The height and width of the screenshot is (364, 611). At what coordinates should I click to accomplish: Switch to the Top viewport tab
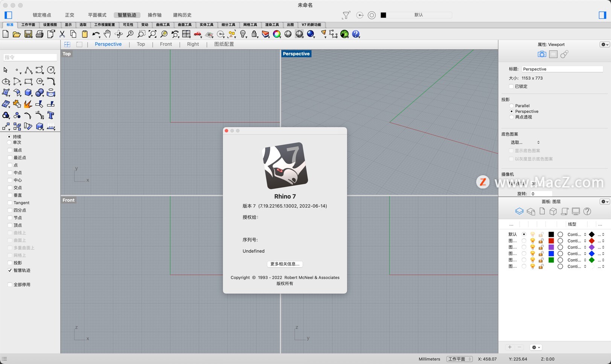[x=141, y=44]
